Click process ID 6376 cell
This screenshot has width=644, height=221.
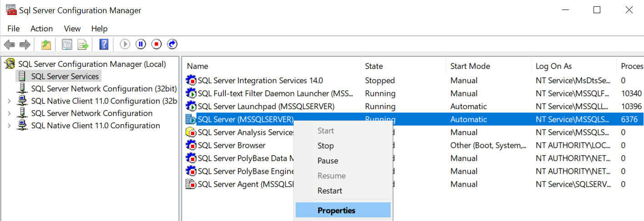(629, 120)
